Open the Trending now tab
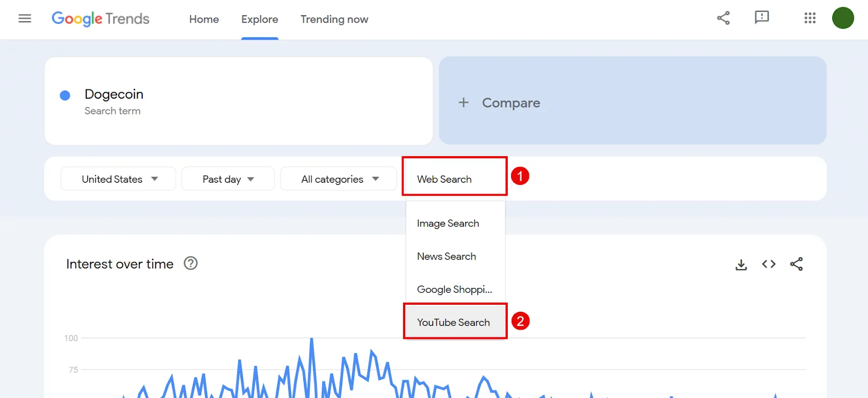This screenshot has width=868, height=398. [x=334, y=20]
